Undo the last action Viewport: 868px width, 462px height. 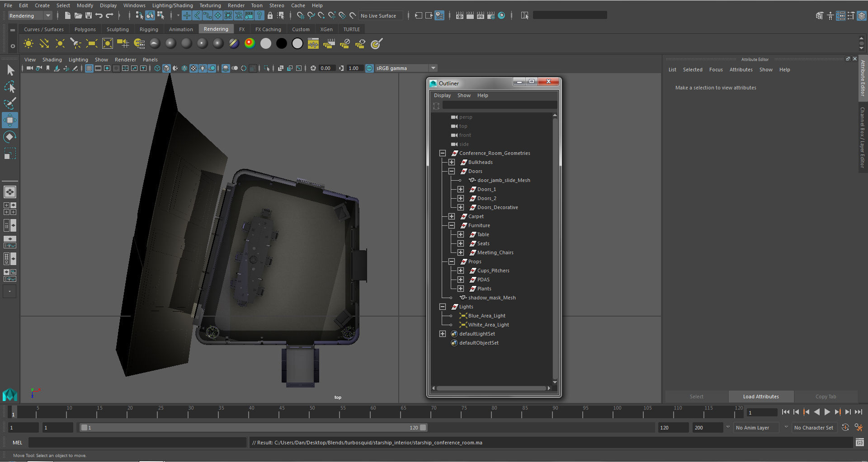(99, 16)
